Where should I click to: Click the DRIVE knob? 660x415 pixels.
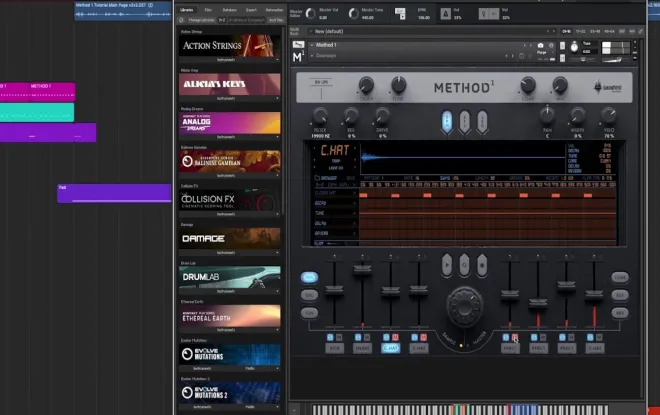(x=382, y=115)
